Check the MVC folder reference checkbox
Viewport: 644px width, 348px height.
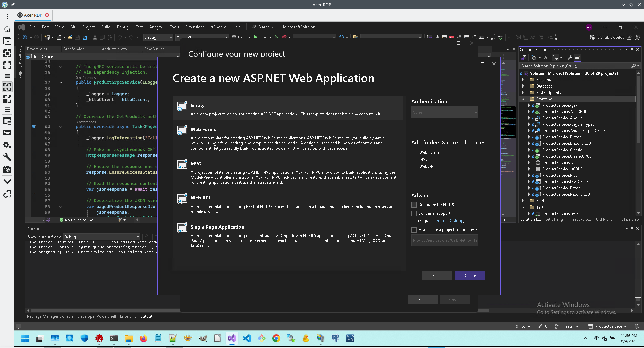click(x=415, y=160)
